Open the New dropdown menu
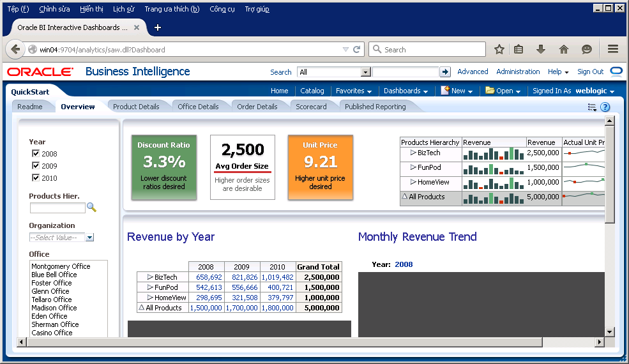Viewport: 629px width, 364px height. tap(457, 91)
